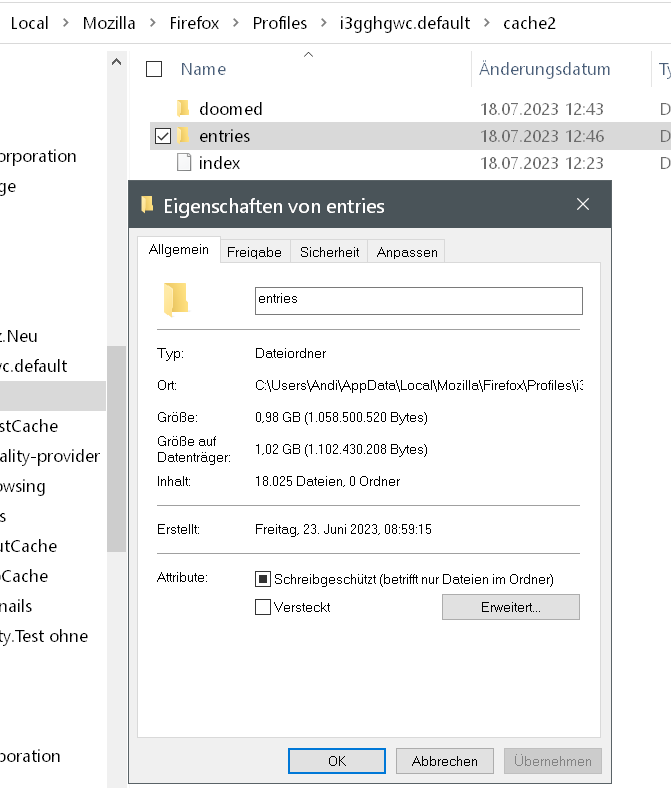
Task: Click the folder name input field
Action: pyautogui.click(x=418, y=299)
